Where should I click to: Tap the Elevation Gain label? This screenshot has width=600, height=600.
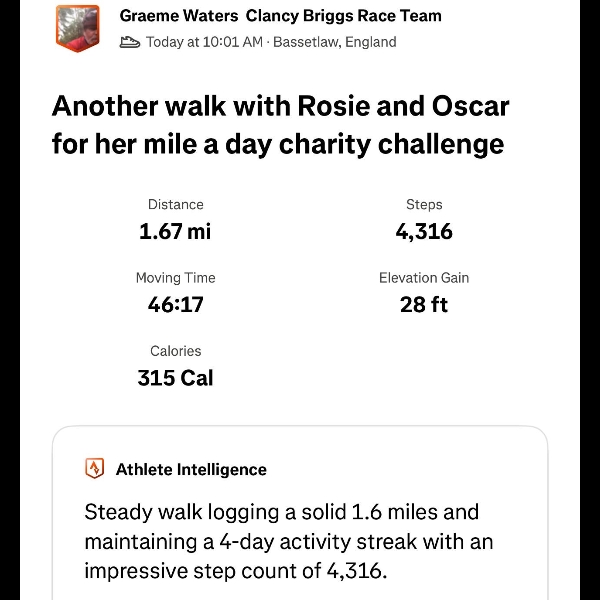(424, 278)
